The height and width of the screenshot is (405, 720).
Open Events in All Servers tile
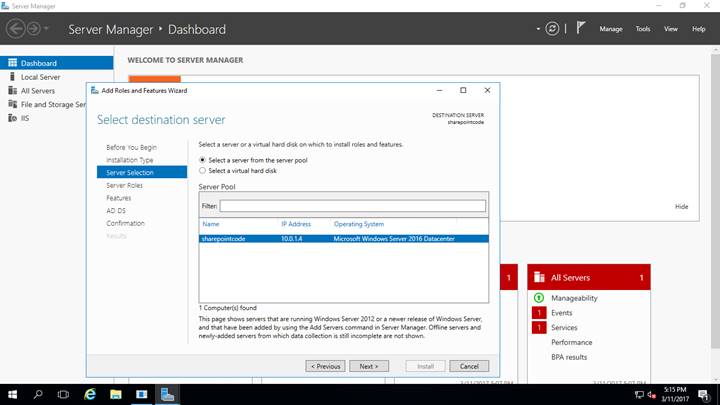pyautogui.click(x=562, y=313)
